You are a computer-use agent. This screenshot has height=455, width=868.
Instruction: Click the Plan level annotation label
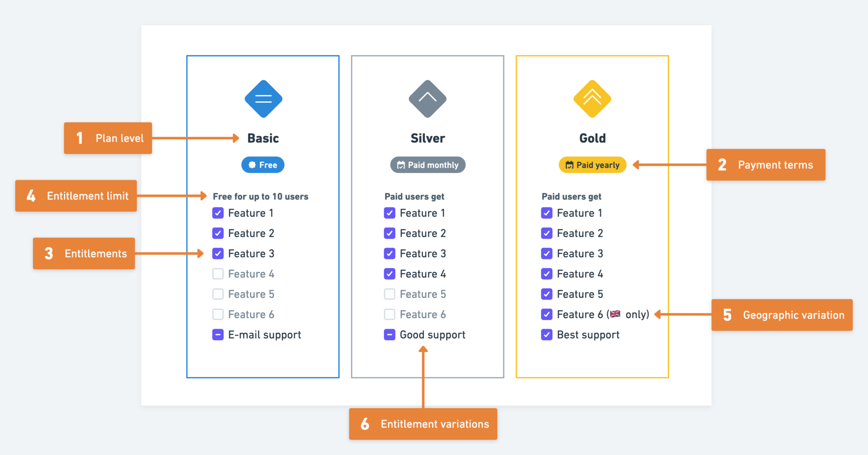click(x=108, y=138)
